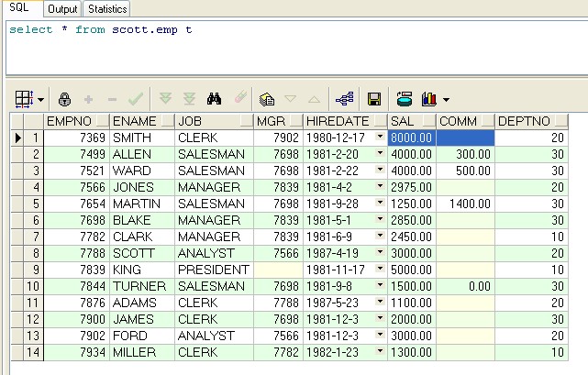Click the edit data lock icon

[x=64, y=99]
